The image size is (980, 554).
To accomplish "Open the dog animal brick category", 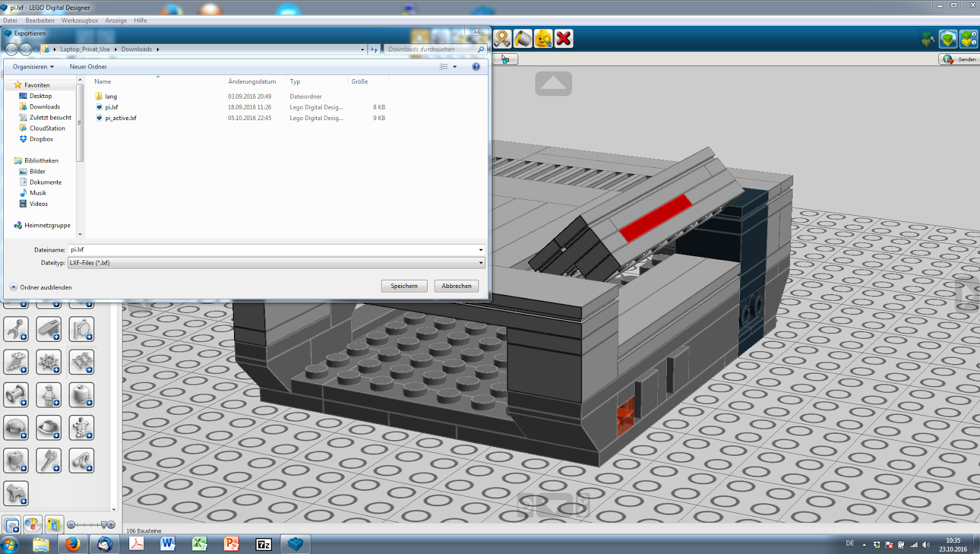I will [x=16, y=493].
